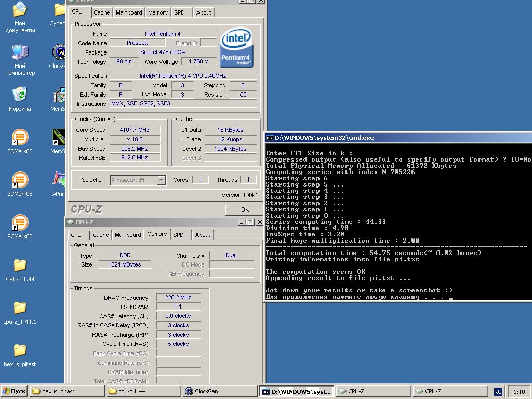Click the Package value Socket 478 mPGA
The width and height of the screenshot is (532, 399).
coord(163,52)
